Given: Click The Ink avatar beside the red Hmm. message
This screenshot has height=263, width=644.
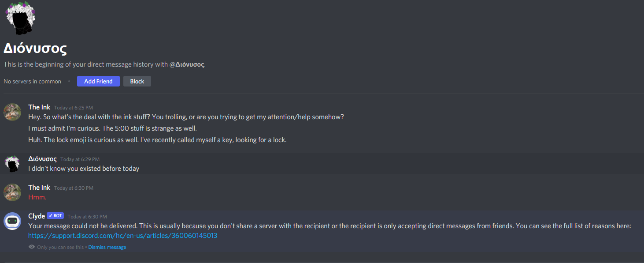Looking at the screenshot, I should pos(12,192).
